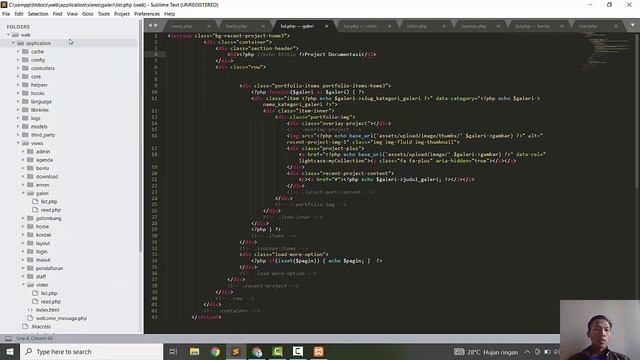
Task: Expand the controllers folder arrow
Action: 18,68
